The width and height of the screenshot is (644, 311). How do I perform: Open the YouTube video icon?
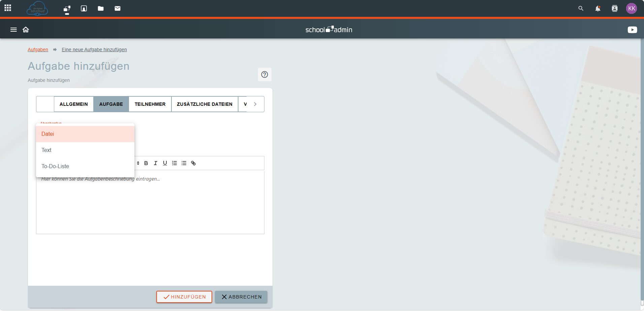[632, 30]
